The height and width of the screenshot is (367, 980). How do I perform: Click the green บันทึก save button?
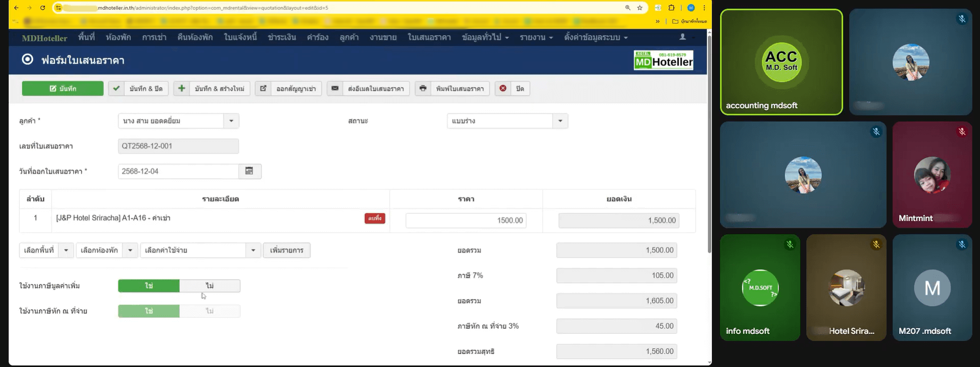tap(62, 88)
